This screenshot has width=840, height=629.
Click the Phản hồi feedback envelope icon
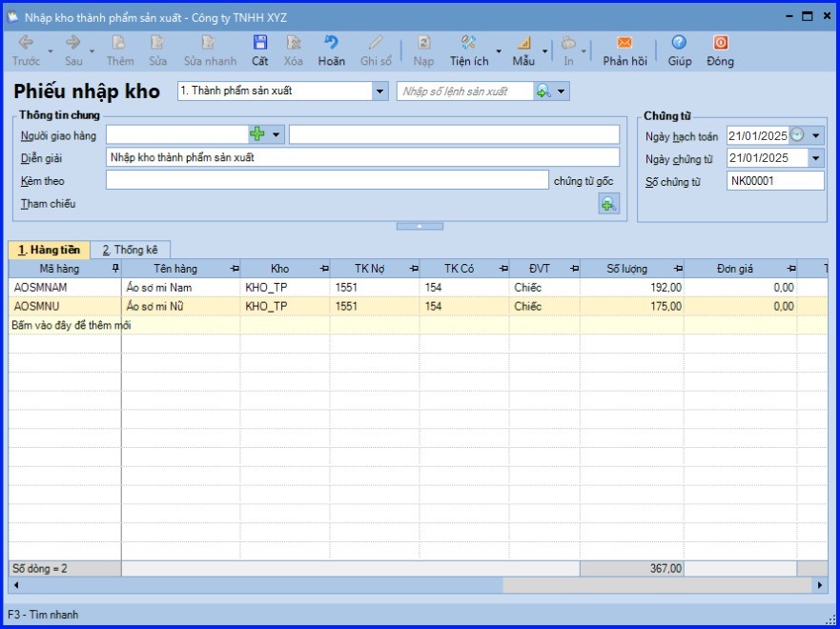pyautogui.click(x=625, y=43)
